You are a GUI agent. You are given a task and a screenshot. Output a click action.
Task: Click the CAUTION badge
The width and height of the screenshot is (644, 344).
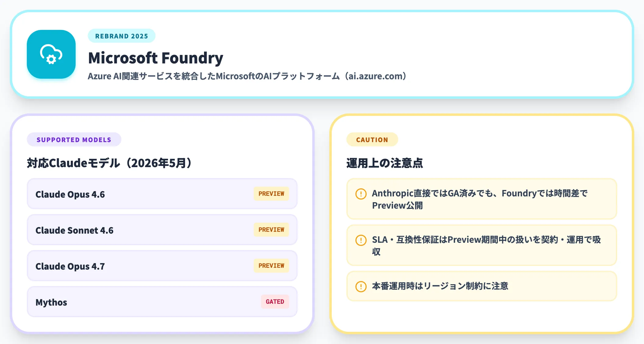pyautogui.click(x=372, y=140)
